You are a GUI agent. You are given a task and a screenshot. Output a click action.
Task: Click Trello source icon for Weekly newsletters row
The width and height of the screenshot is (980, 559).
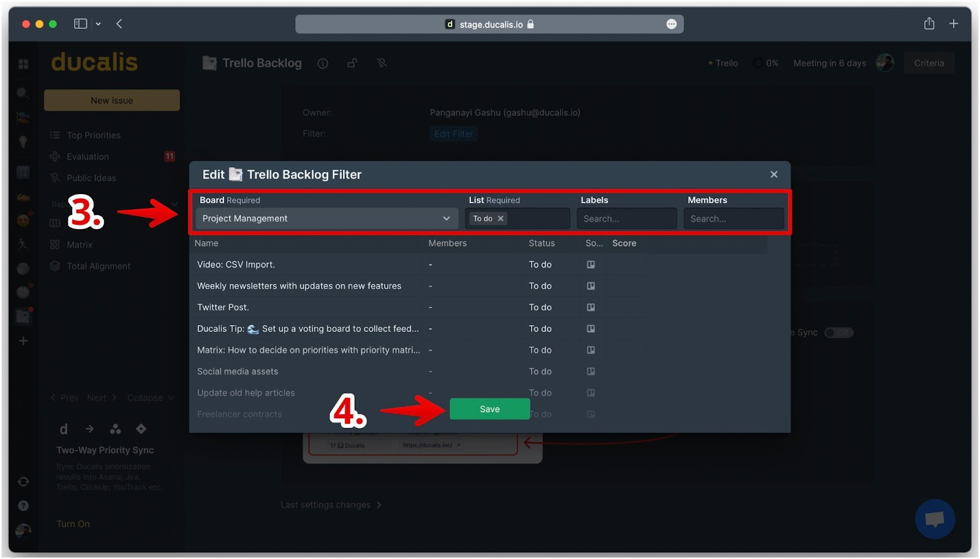[x=590, y=286]
